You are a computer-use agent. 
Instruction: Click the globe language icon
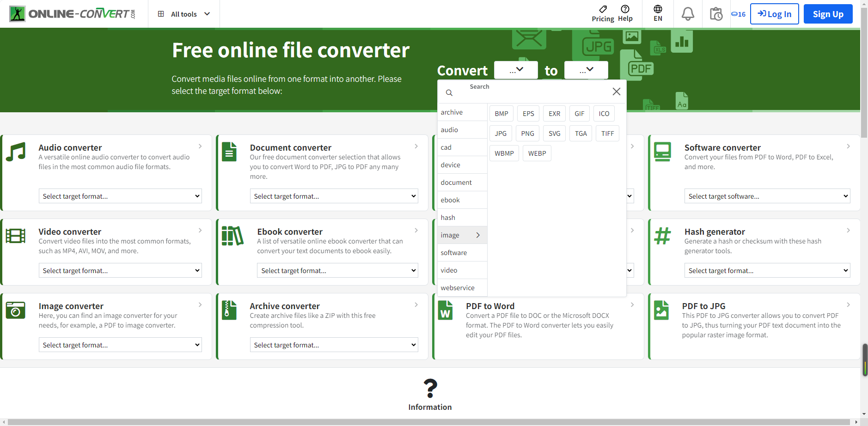658,9
